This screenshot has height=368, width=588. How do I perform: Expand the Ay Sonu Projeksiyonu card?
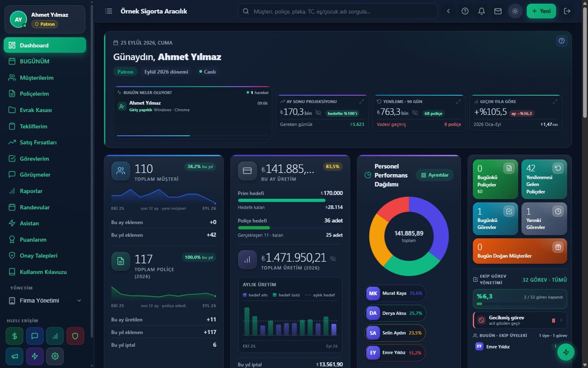(x=361, y=101)
